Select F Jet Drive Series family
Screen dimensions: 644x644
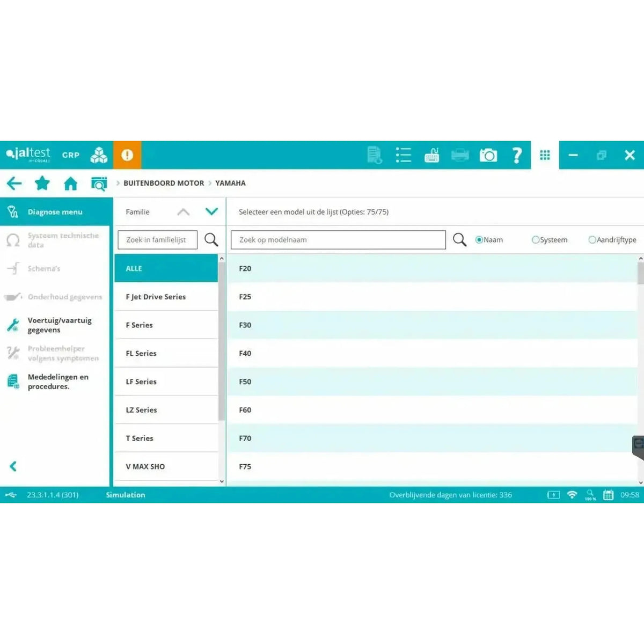[166, 297]
